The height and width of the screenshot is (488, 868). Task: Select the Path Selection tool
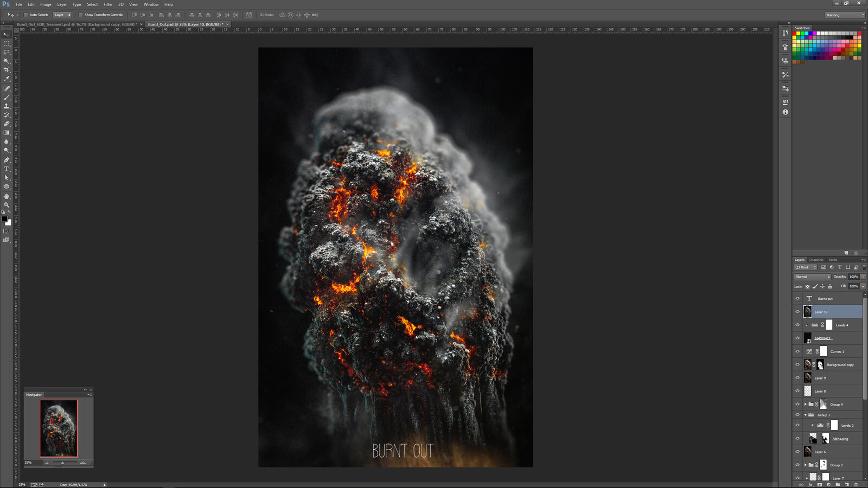7,178
